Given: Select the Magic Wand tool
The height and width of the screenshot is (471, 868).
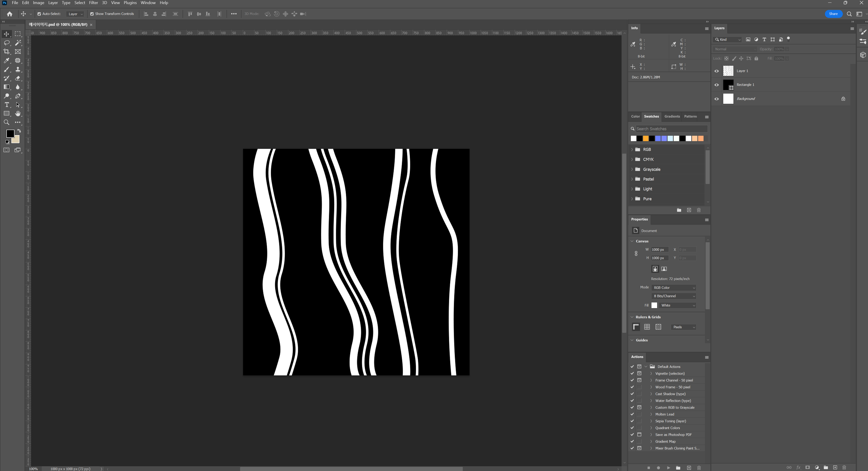Looking at the screenshot, I should 18,43.
